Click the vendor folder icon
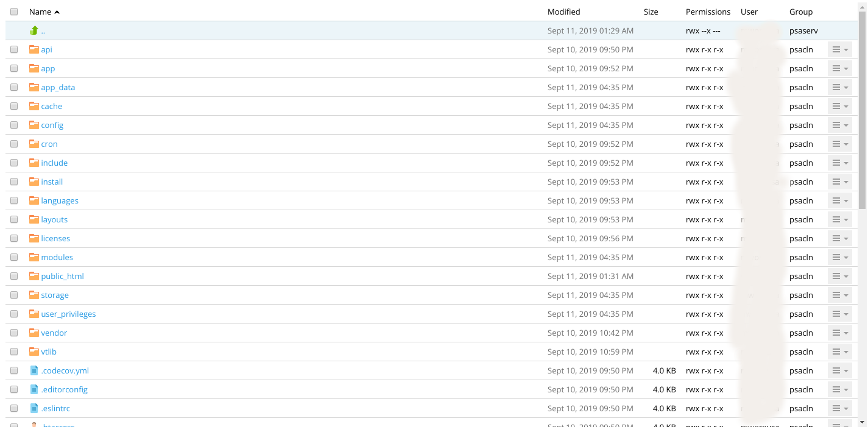The image size is (868, 435). coord(34,333)
